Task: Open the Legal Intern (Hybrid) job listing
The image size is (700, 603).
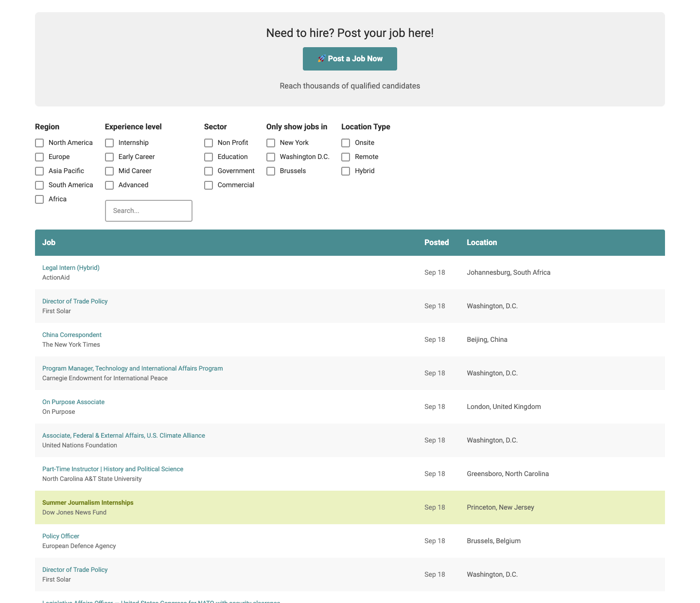Action: click(x=71, y=268)
